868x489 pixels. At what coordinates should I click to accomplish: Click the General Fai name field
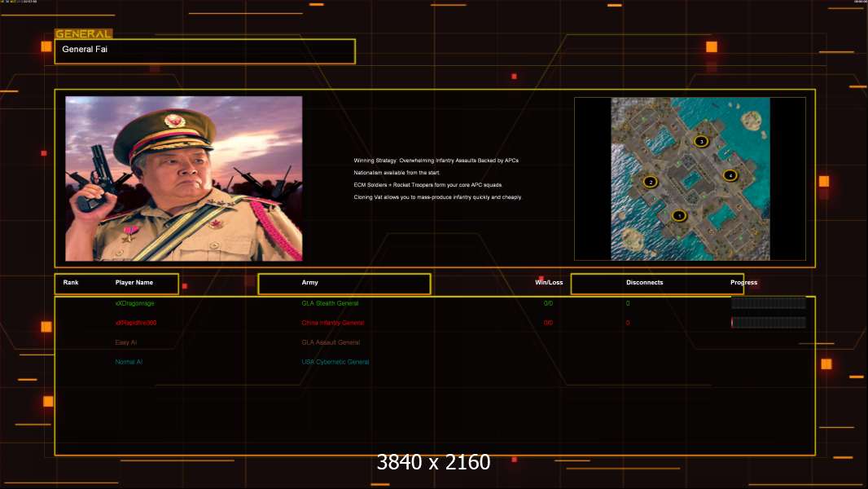pos(204,51)
